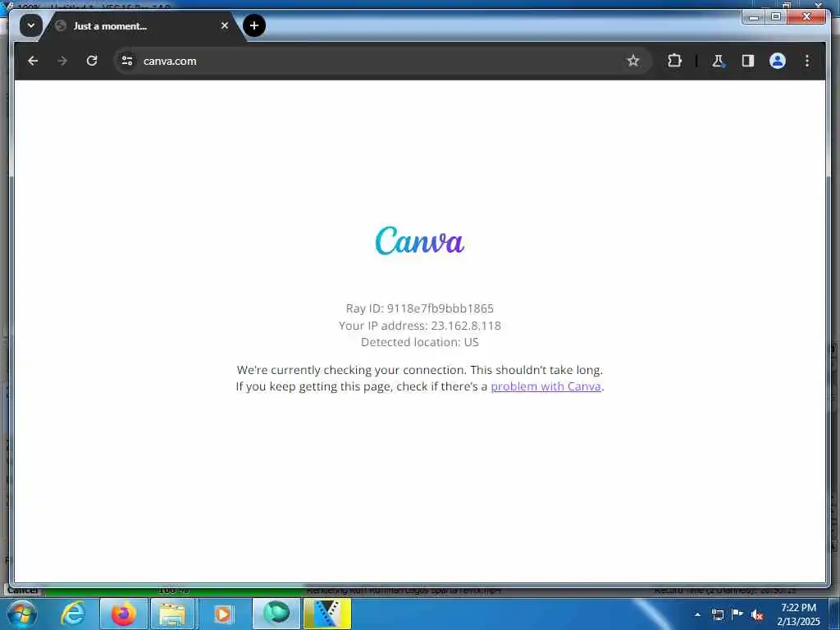The height and width of the screenshot is (630, 840).
Task: Click the Canva logo
Action: pos(419,240)
